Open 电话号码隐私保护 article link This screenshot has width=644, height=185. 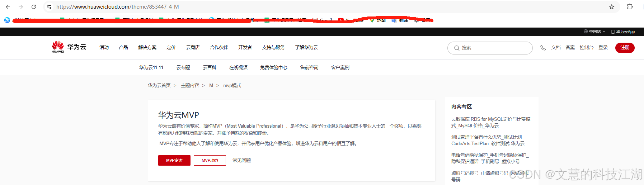490,158
